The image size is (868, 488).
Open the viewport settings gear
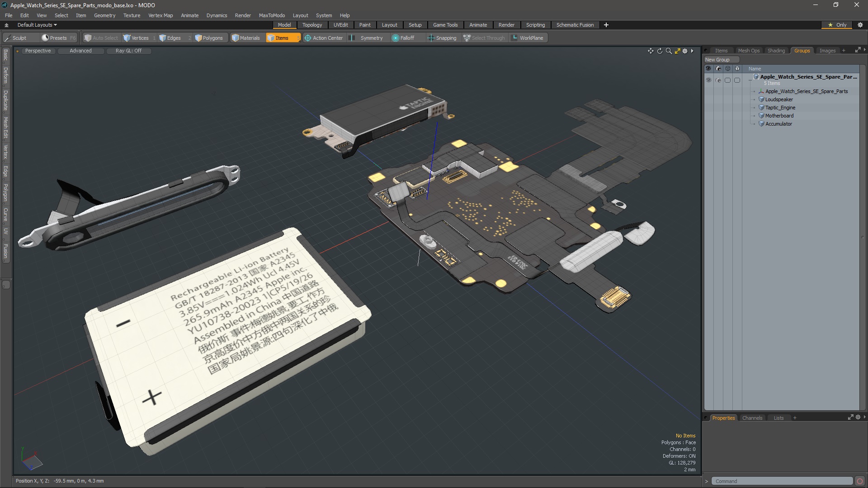[685, 51]
